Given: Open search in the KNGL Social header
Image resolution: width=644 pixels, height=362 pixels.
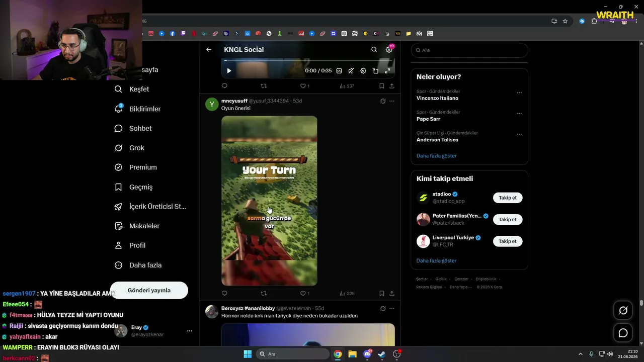Looking at the screenshot, I should coord(374,50).
